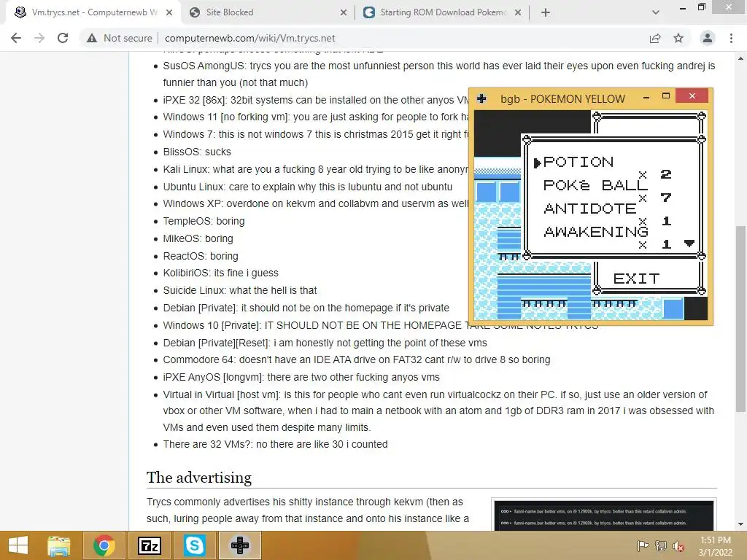This screenshot has width=747, height=560.
Task: Click the MikeOS: boring list item
Action: pos(198,238)
